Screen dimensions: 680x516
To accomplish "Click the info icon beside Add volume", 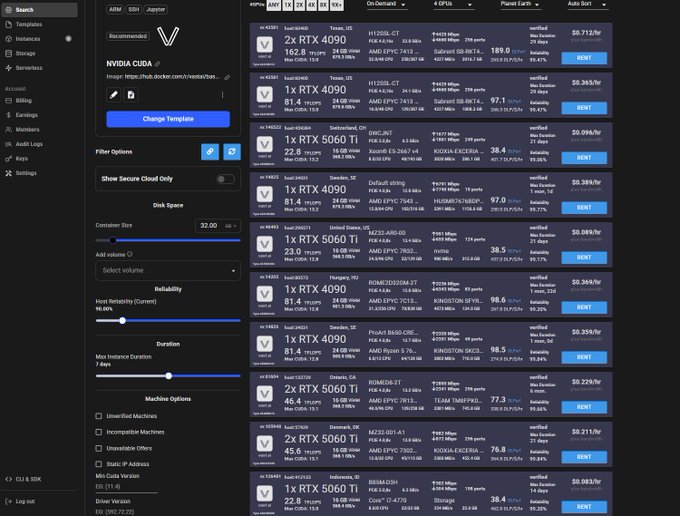I will pyautogui.click(x=130, y=254).
